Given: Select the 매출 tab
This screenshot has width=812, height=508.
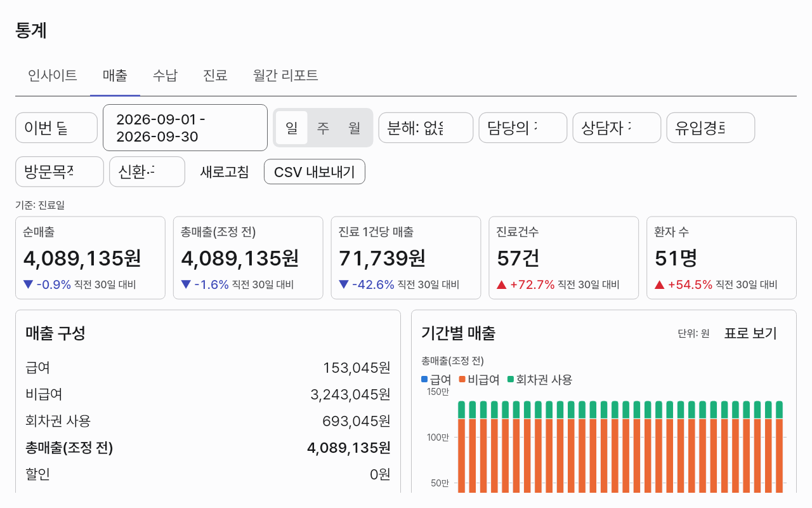Looking at the screenshot, I should [115, 76].
